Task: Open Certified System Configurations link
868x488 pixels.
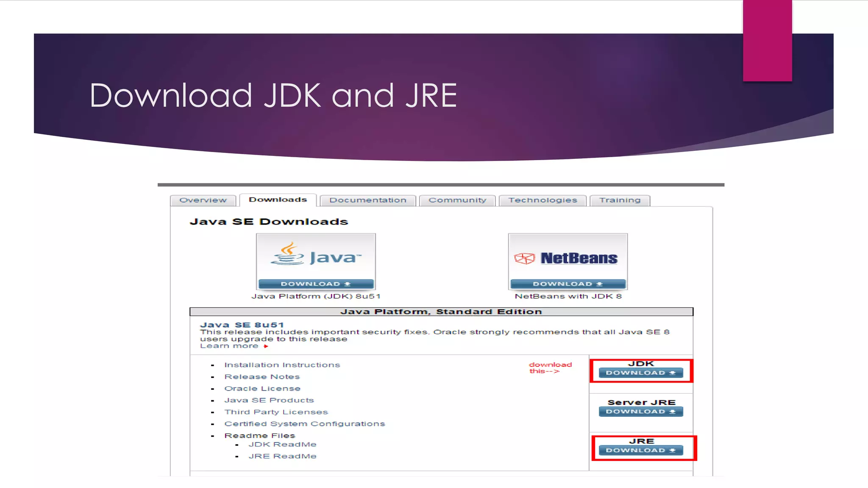Action: coord(305,424)
